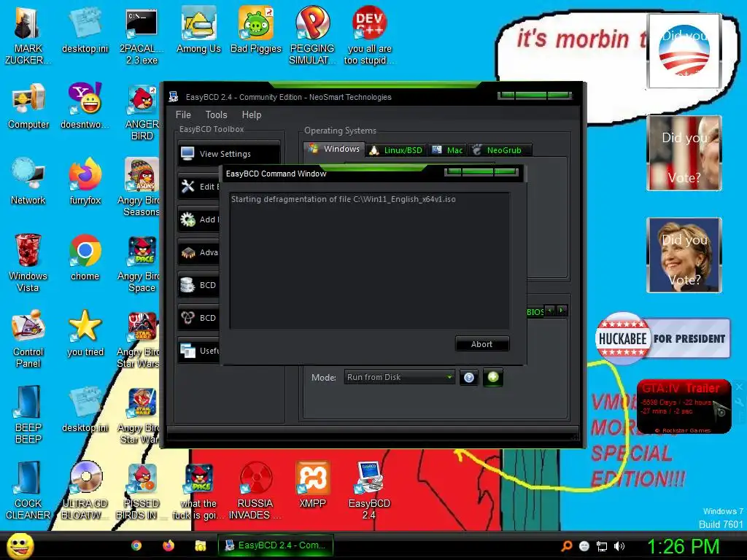Image resolution: width=747 pixels, height=560 pixels.
Task: Select the Yahoo messenger desktop icon
Action: (85, 106)
